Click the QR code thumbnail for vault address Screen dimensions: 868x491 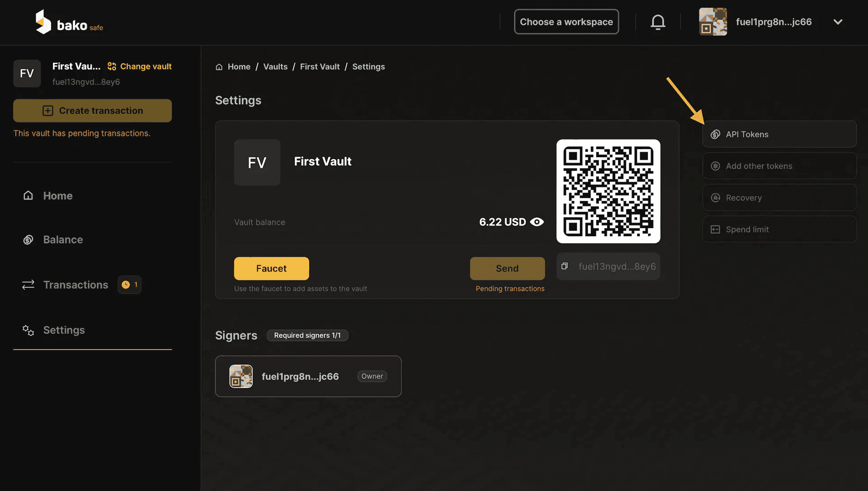[608, 191]
